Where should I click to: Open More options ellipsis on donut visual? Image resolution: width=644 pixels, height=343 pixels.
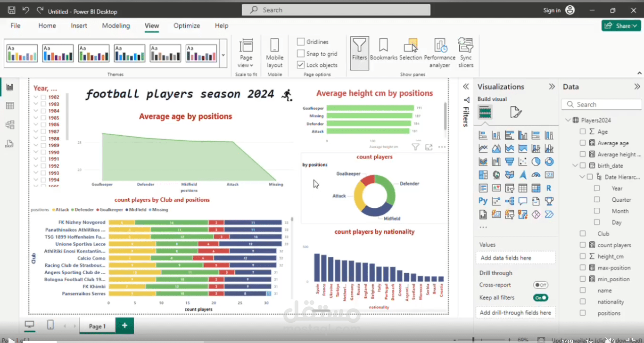click(442, 147)
